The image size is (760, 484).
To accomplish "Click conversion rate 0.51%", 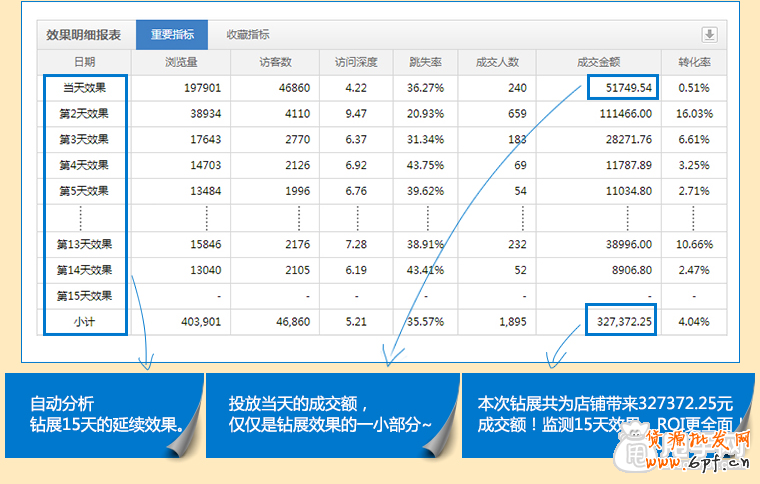I will [694, 88].
